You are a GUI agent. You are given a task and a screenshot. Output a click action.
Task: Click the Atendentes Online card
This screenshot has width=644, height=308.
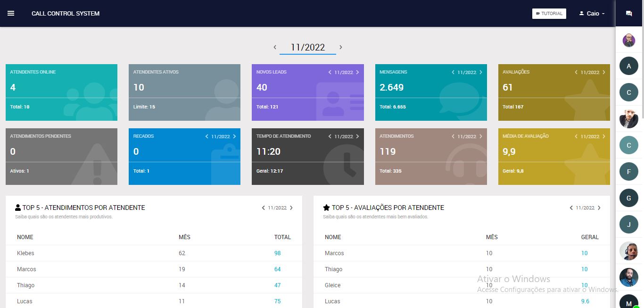(61, 92)
